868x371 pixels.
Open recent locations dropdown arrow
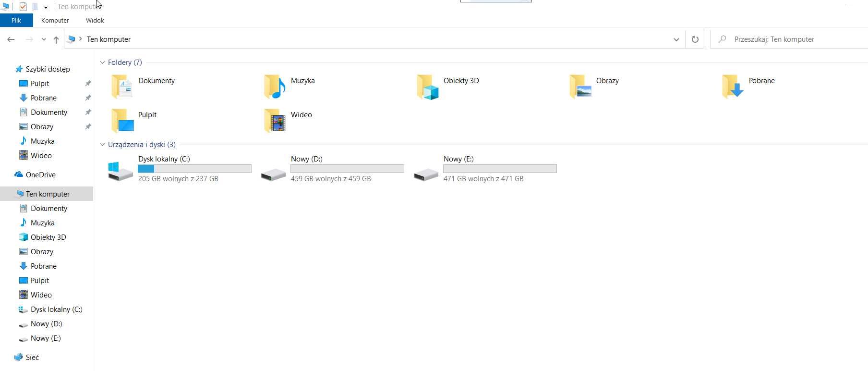44,39
